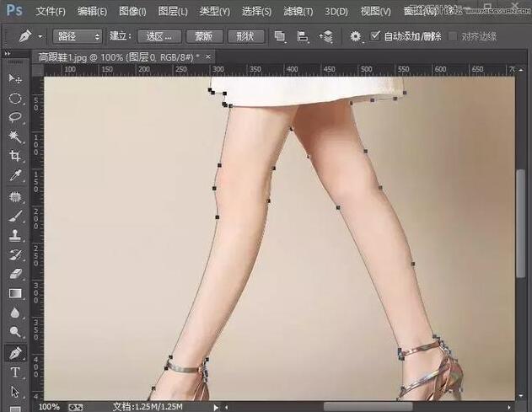
Task: Select the Dodge tool
Action: click(x=15, y=332)
